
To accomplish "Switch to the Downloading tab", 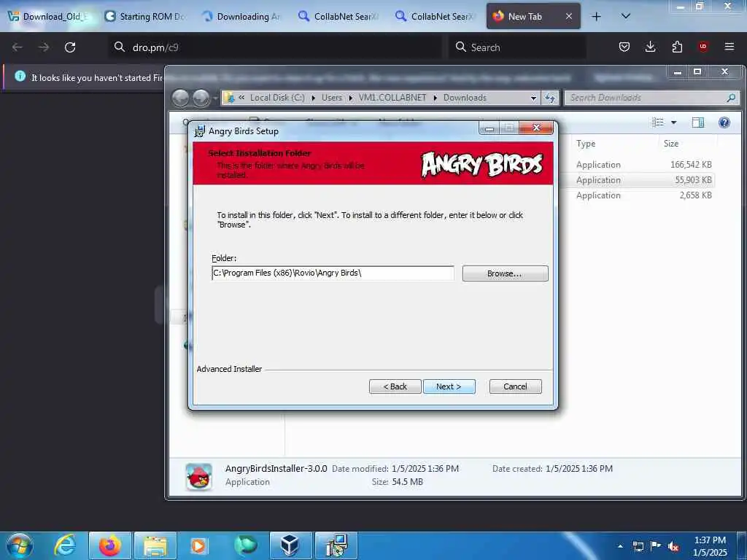I will [242, 16].
